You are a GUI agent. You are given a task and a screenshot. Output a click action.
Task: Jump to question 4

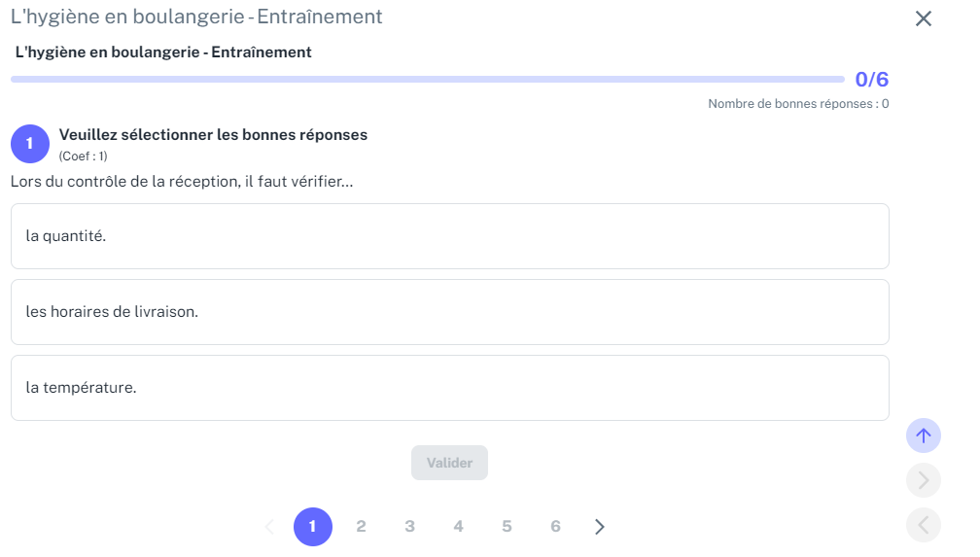tap(459, 527)
